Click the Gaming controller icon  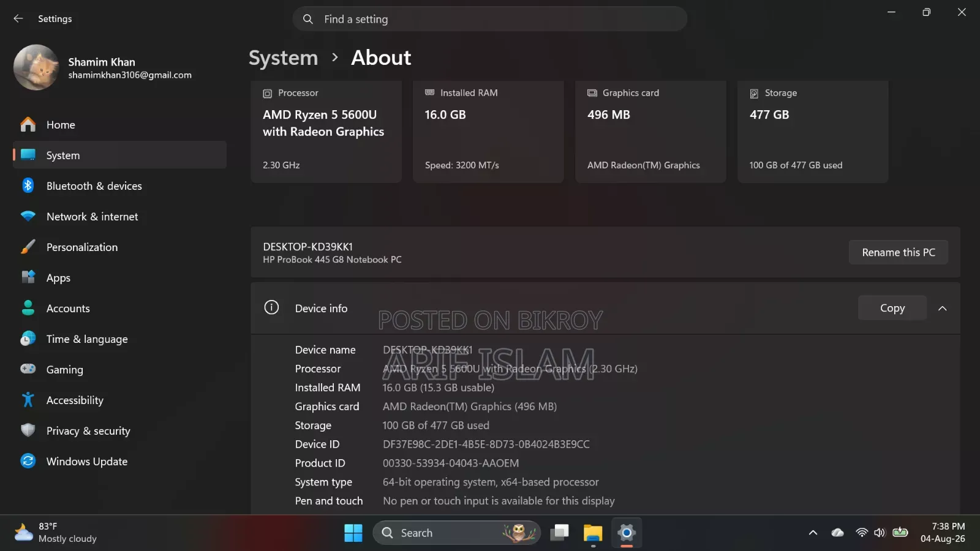(x=28, y=369)
